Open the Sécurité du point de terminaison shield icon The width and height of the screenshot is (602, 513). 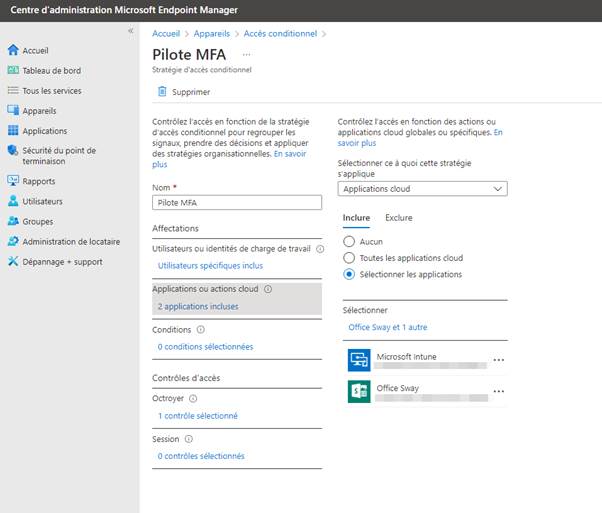coord(13,150)
